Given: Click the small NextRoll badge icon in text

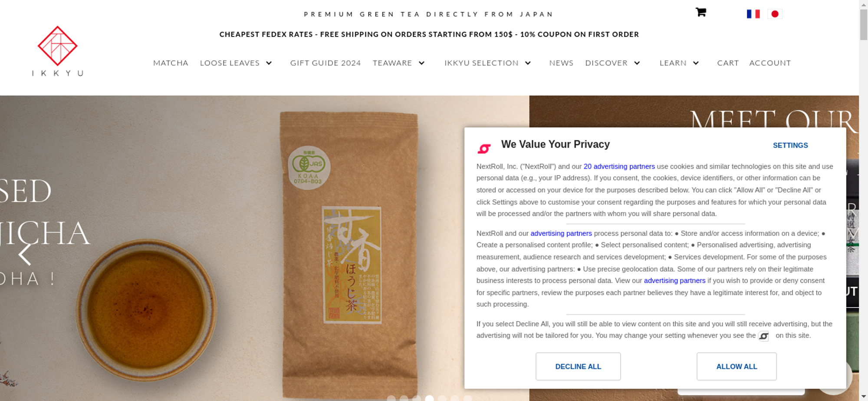Looking at the screenshot, I should 764,336.
